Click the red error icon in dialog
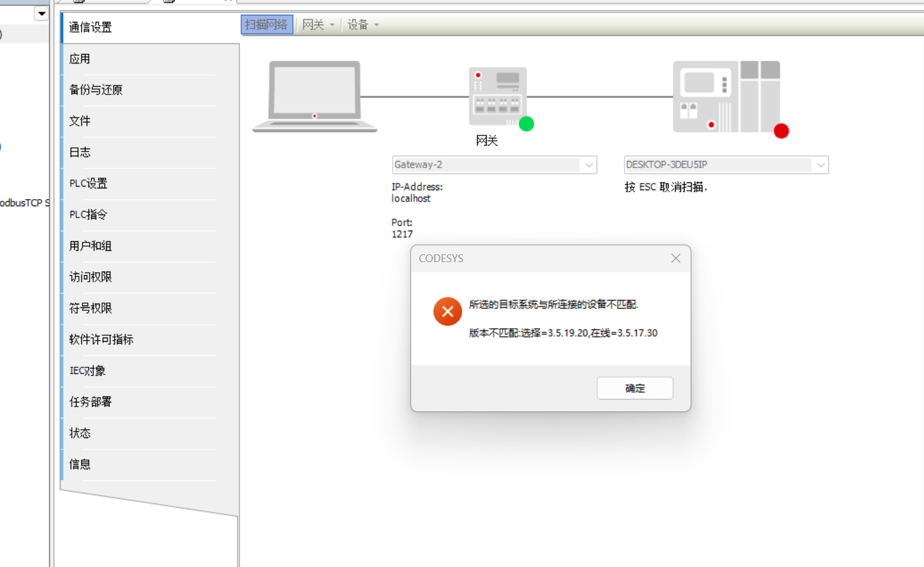 click(447, 311)
